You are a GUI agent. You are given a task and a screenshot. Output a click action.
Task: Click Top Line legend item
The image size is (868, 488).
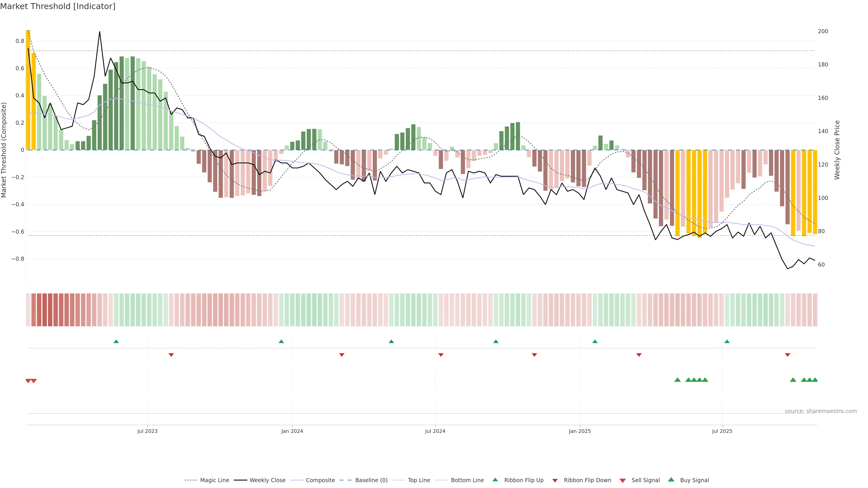419,480
